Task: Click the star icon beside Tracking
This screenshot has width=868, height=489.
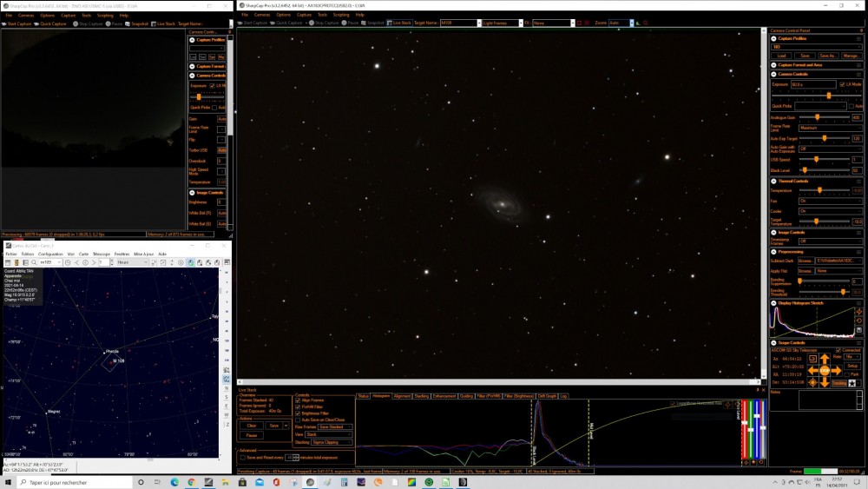Action: pyautogui.click(x=852, y=383)
